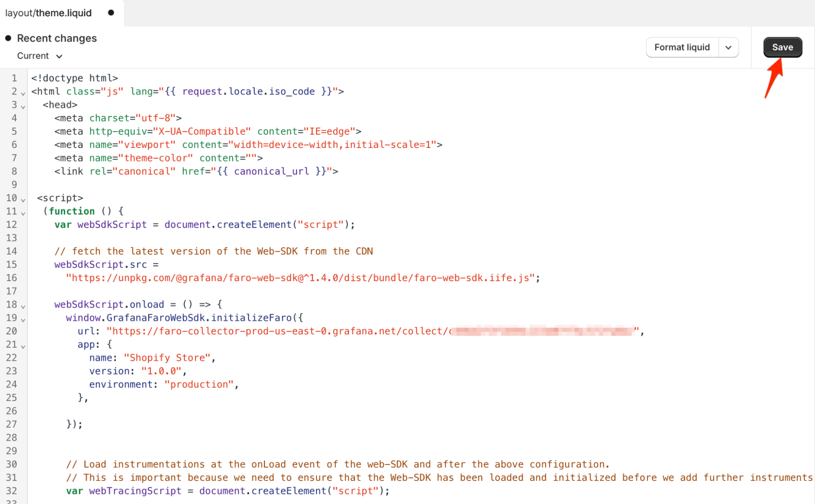Click the unsaved changes dot on the tab
This screenshot has width=815, height=504.
click(x=111, y=13)
